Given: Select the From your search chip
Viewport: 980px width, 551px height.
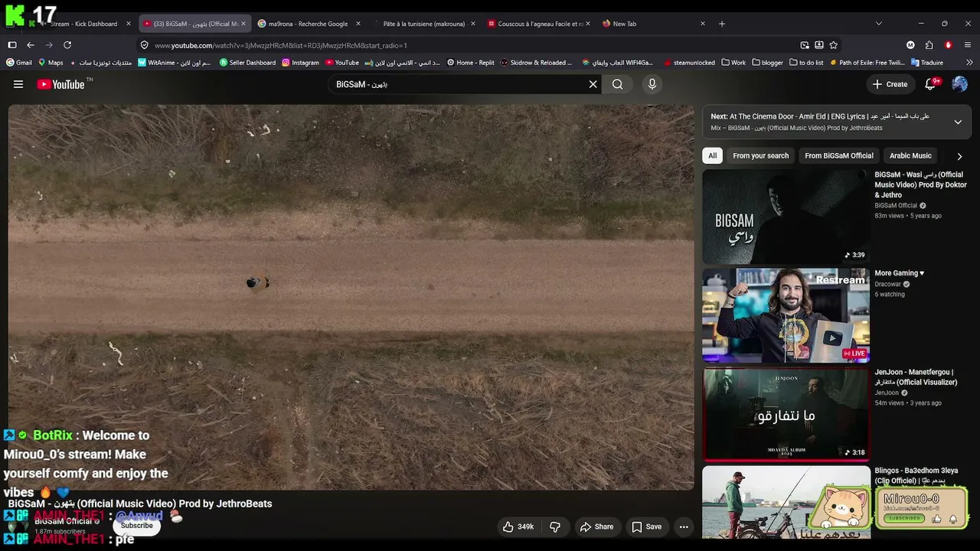Looking at the screenshot, I should (760, 156).
